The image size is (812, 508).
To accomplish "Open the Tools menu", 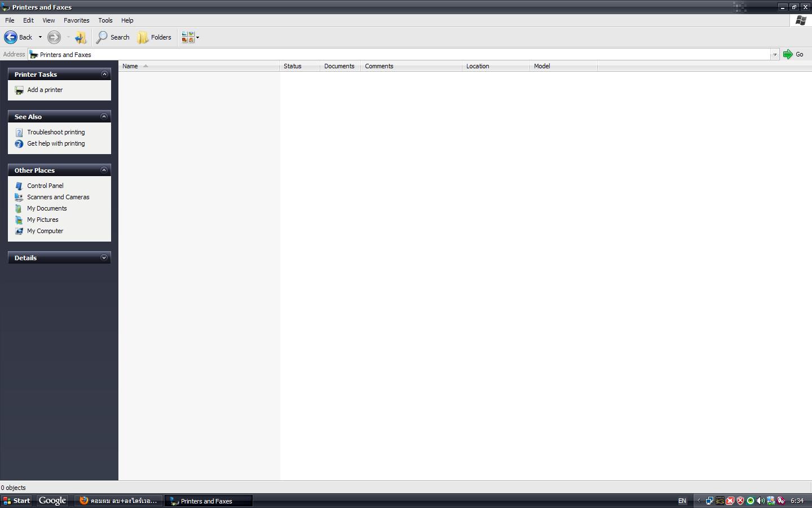I will 105,20.
